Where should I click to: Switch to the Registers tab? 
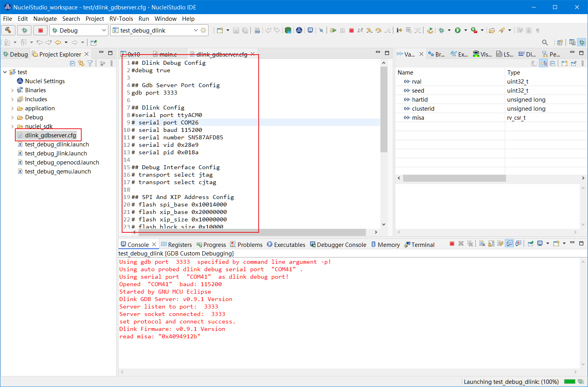click(x=176, y=245)
